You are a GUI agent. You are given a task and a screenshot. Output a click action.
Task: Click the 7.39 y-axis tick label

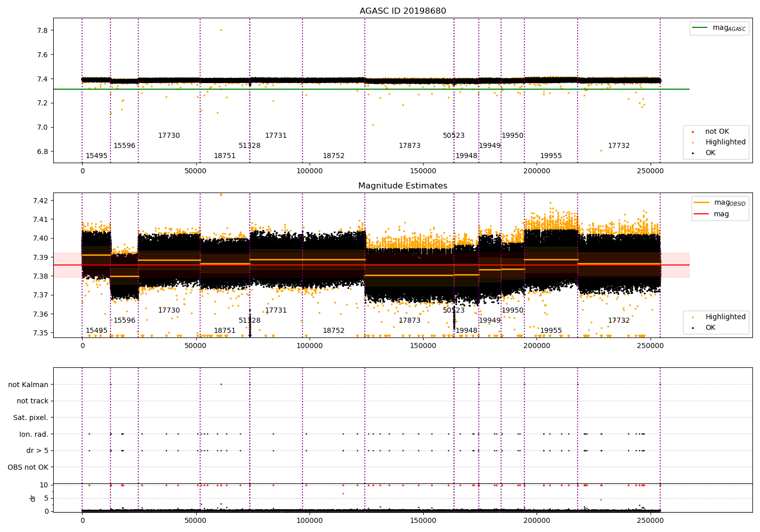[x=41, y=257]
